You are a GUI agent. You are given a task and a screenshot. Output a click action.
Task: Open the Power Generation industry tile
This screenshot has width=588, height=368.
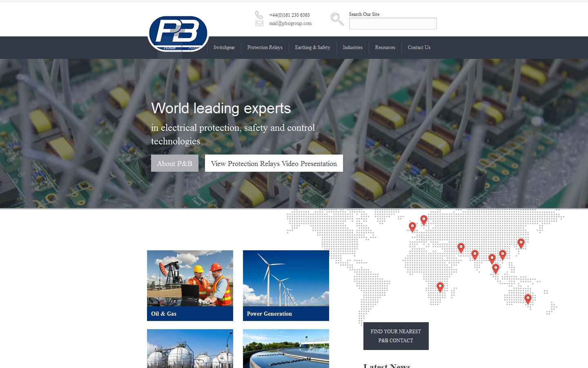tap(286, 285)
